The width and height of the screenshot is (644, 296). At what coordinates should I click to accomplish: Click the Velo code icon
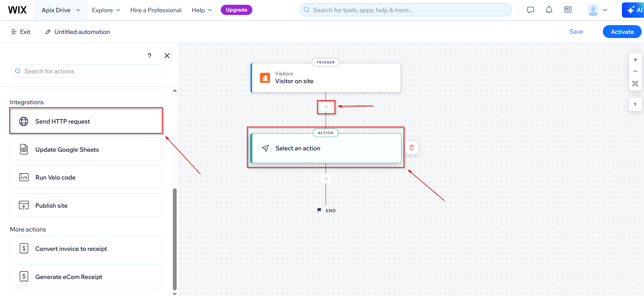pos(24,178)
